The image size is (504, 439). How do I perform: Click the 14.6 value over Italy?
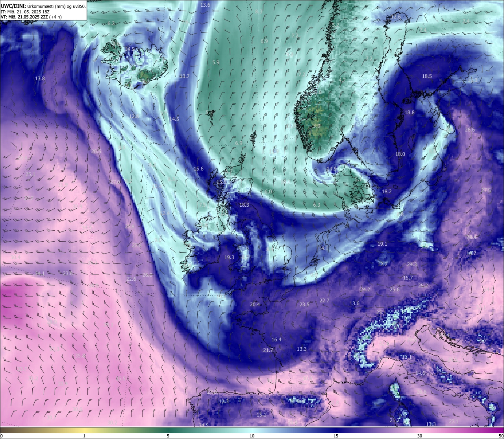pyautogui.click(x=420, y=373)
